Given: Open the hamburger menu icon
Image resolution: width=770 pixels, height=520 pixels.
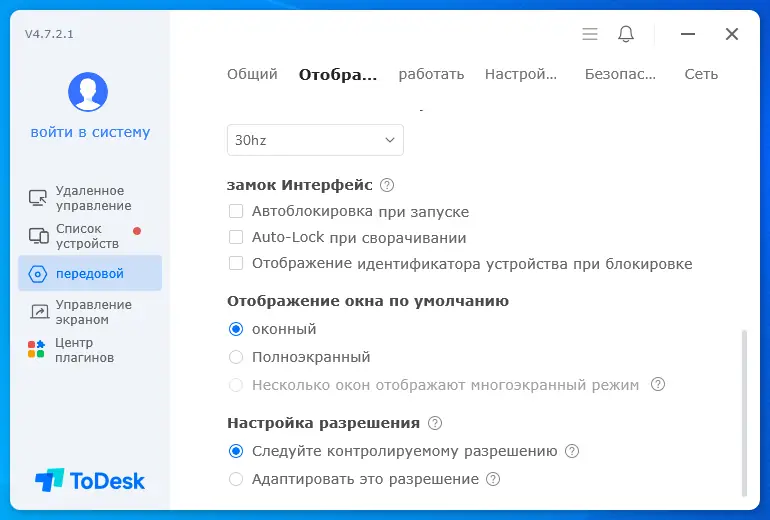Looking at the screenshot, I should click(590, 34).
